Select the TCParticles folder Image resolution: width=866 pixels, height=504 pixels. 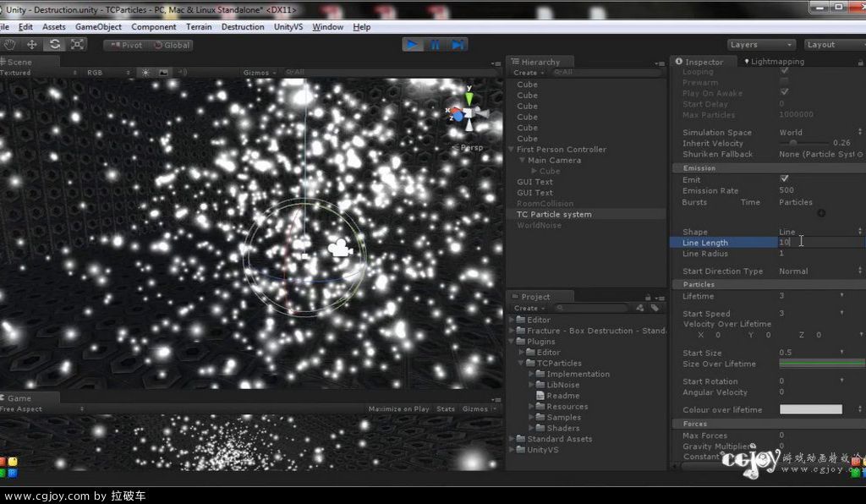559,364
